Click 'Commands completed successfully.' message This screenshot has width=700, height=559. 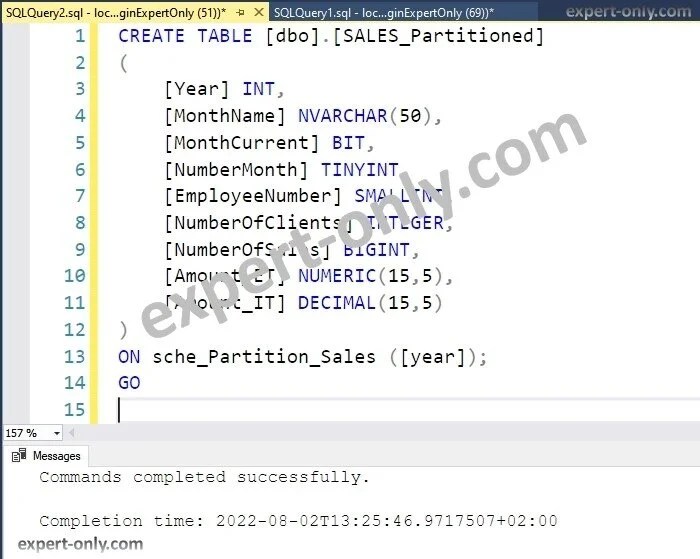(204, 477)
